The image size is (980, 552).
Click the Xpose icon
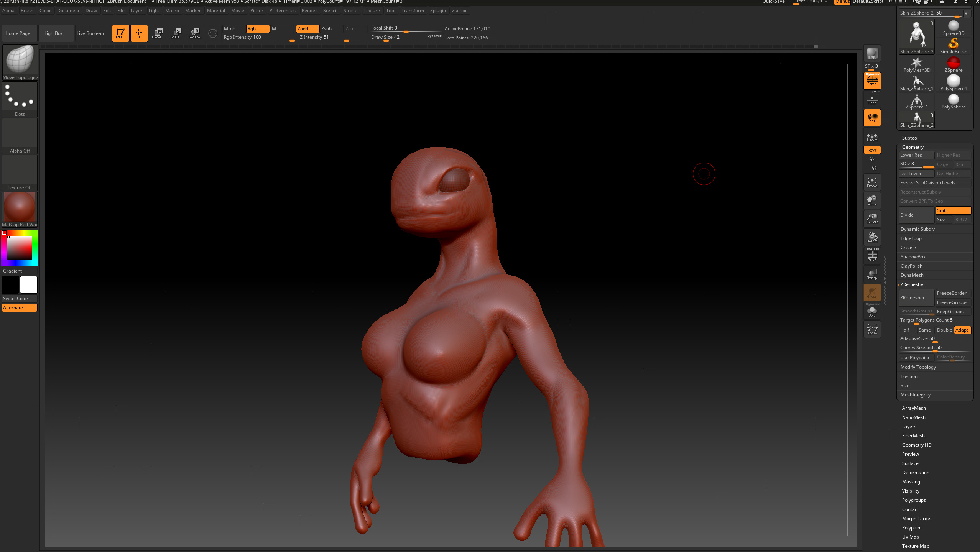point(871,329)
